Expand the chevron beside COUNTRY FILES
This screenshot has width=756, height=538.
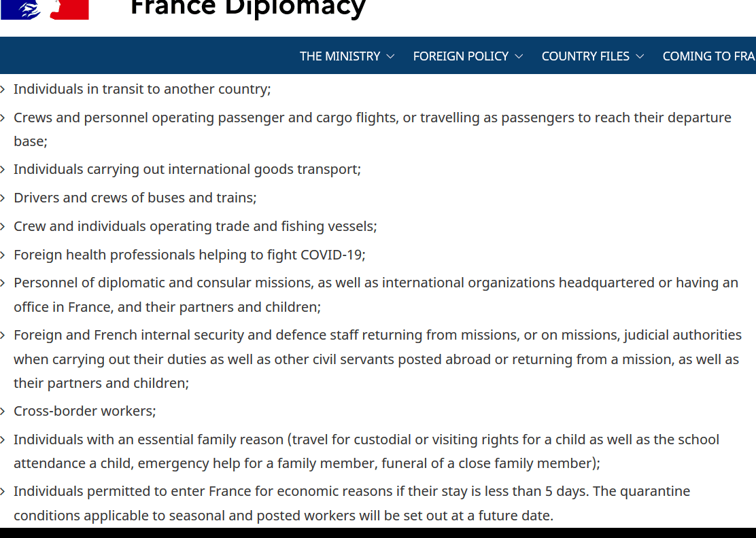point(640,56)
